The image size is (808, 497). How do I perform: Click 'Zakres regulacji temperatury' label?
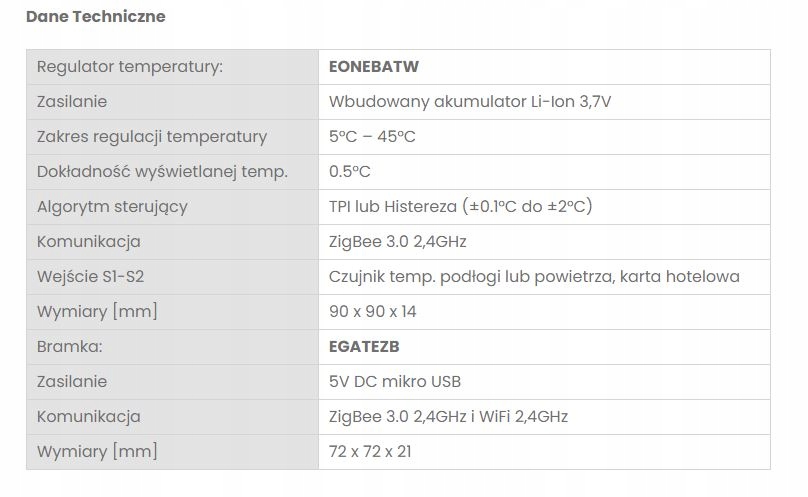click(x=152, y=137)
